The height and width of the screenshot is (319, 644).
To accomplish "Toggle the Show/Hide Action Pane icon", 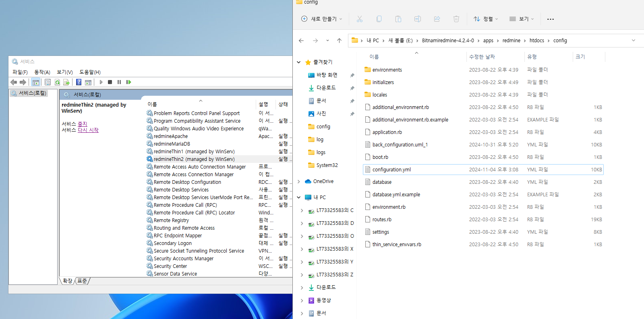I will tap(88, 82).
